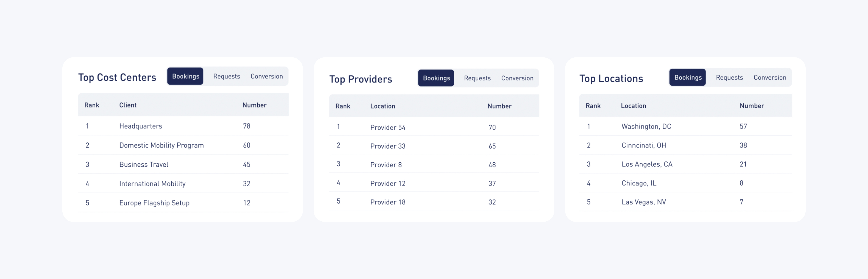This screenshot has height=279, width=868.
Task: Click Rank column header in Top Locations
Action: tap(593, 106)
